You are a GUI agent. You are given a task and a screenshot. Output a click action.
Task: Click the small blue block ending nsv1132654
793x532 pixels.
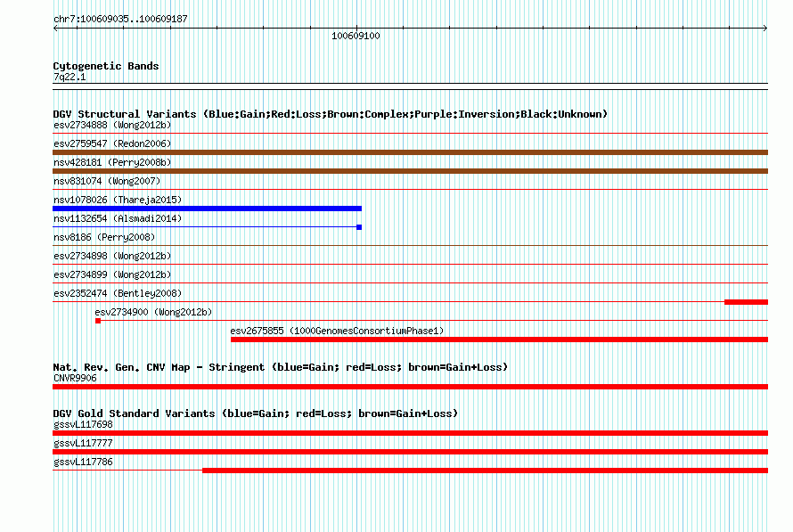[x=359, y=227]
